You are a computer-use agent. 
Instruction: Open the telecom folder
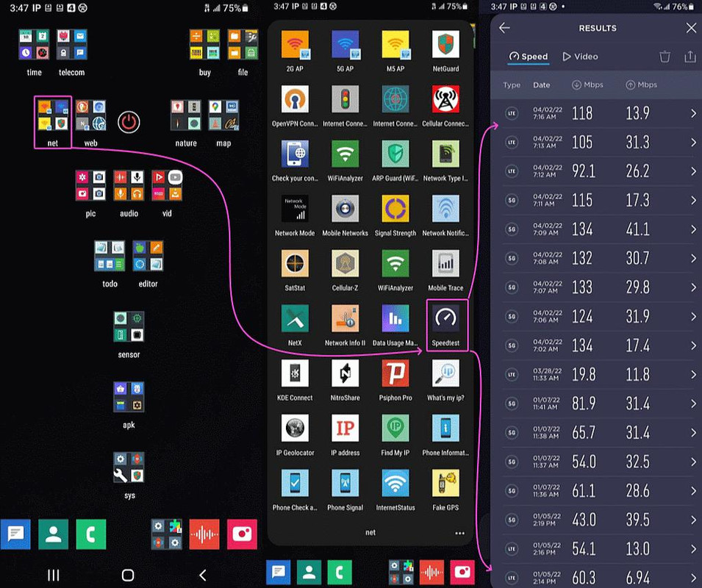click(x=71, y=44)
